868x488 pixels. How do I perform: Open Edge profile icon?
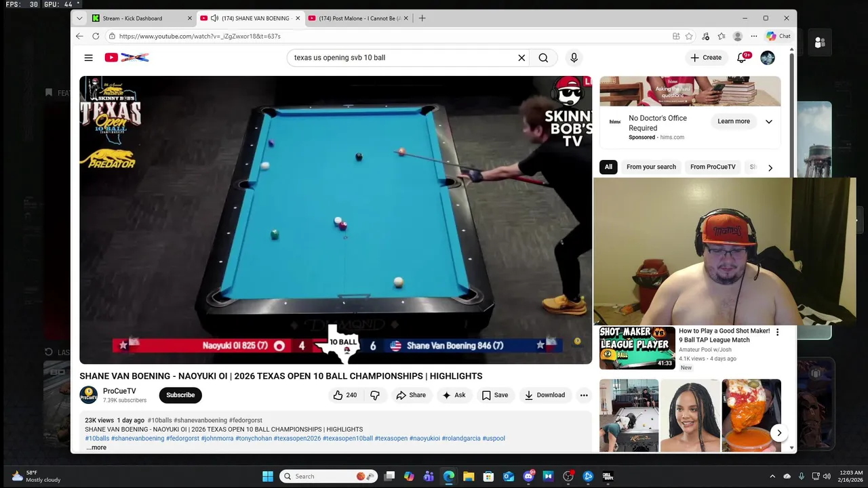[x=737, y=36]
